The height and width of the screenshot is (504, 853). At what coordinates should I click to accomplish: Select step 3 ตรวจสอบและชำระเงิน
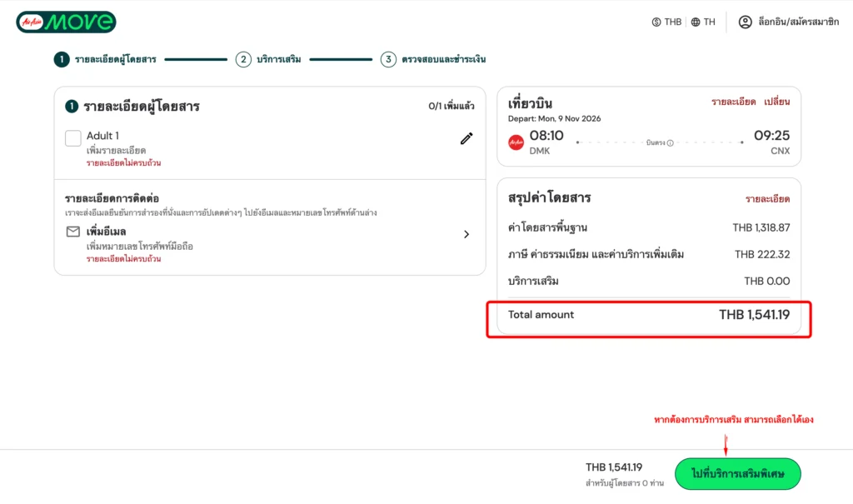[x=433, y=59]
